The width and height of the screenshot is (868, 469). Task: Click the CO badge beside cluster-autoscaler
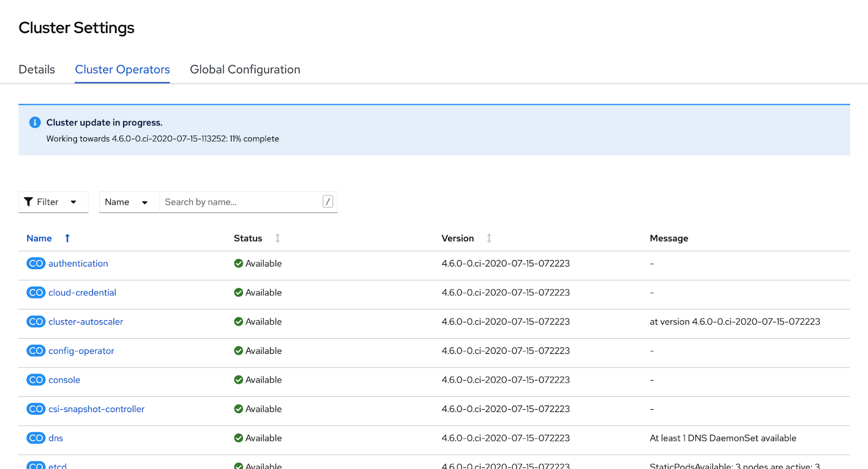click(x=36, y=322)
